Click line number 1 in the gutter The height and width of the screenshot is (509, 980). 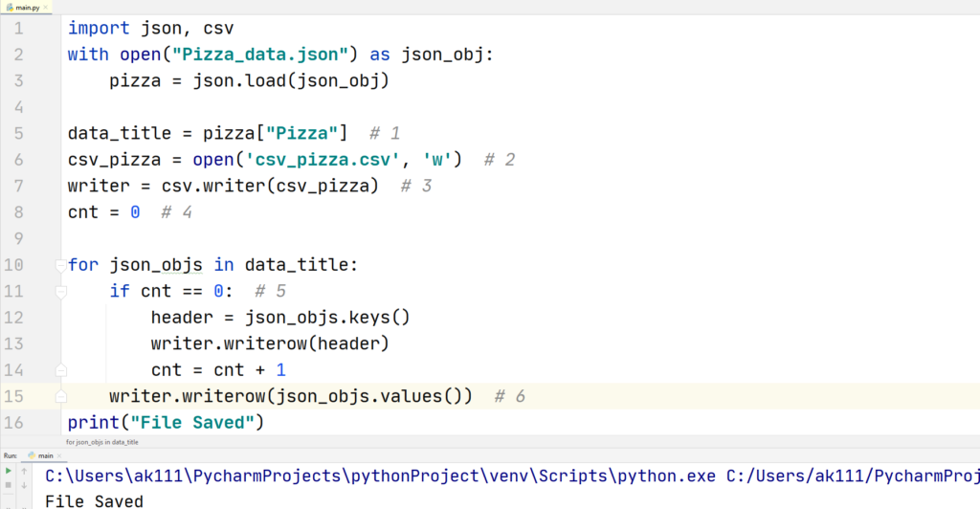point(19,29)
